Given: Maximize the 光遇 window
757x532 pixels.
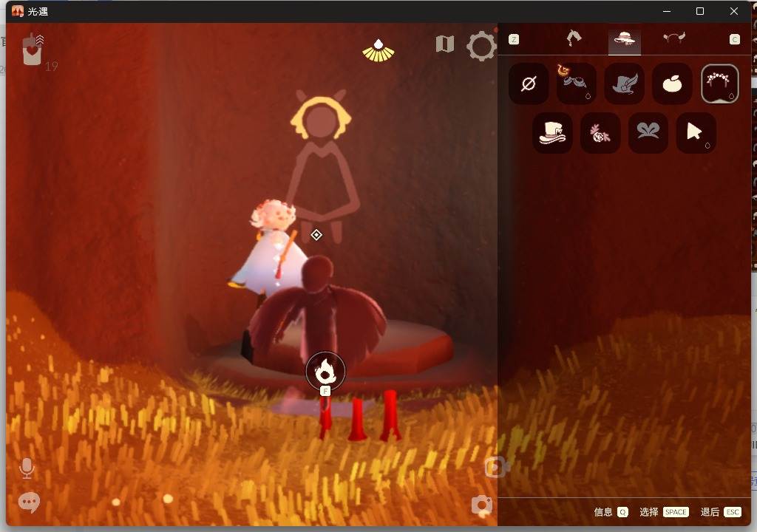Looking at the screenshot, I should pos(700,11).
